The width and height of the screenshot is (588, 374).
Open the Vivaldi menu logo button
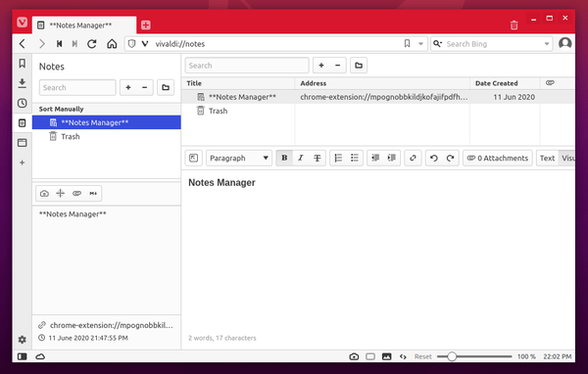coord(23,23)
